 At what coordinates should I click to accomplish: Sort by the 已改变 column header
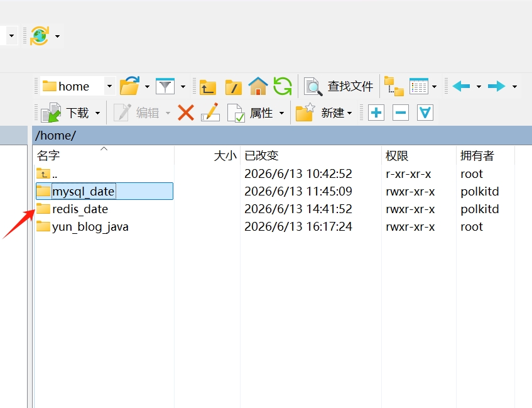tap(311, 155)
